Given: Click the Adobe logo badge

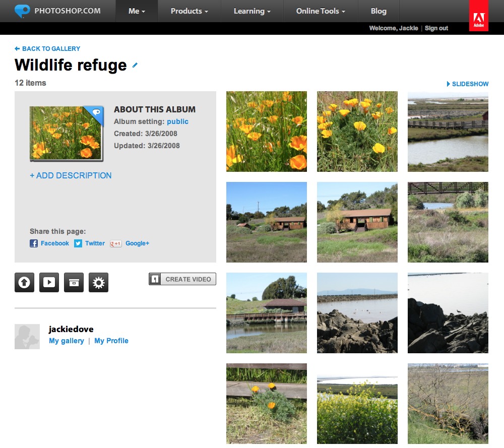Looking at the screenshot, I should (x=479, y=16).
